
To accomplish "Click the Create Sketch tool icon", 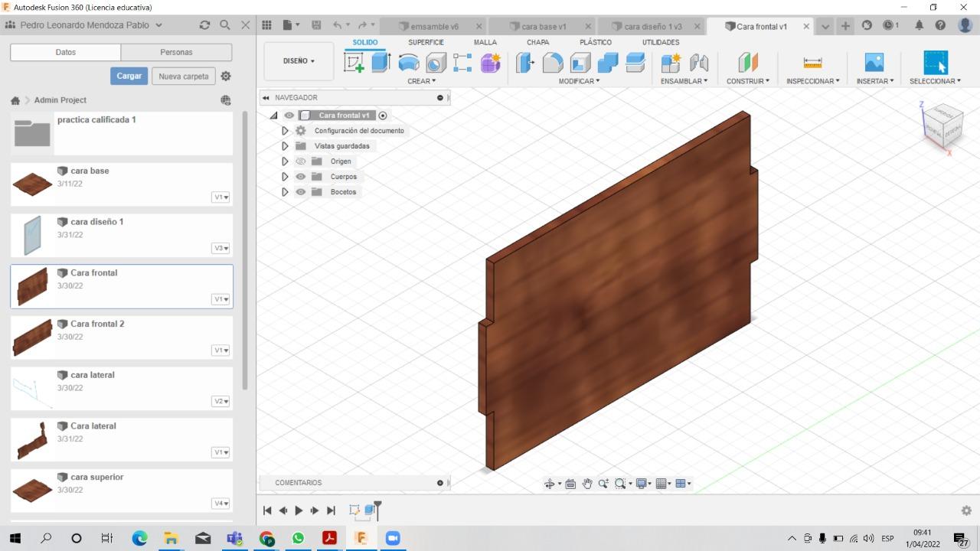I will pyautogui.click(x=354, y=63).
